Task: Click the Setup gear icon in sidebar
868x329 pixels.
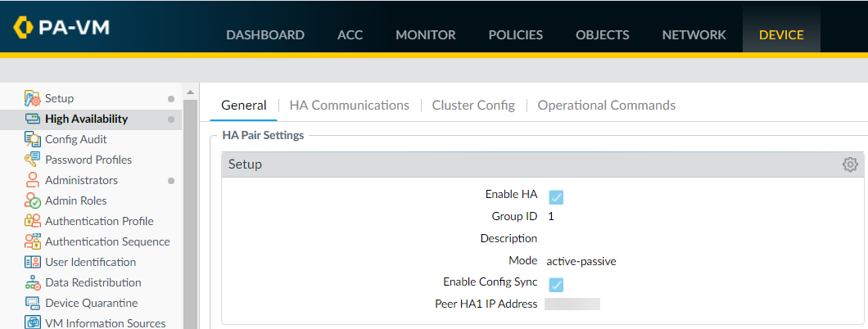Action: (32, 98)
